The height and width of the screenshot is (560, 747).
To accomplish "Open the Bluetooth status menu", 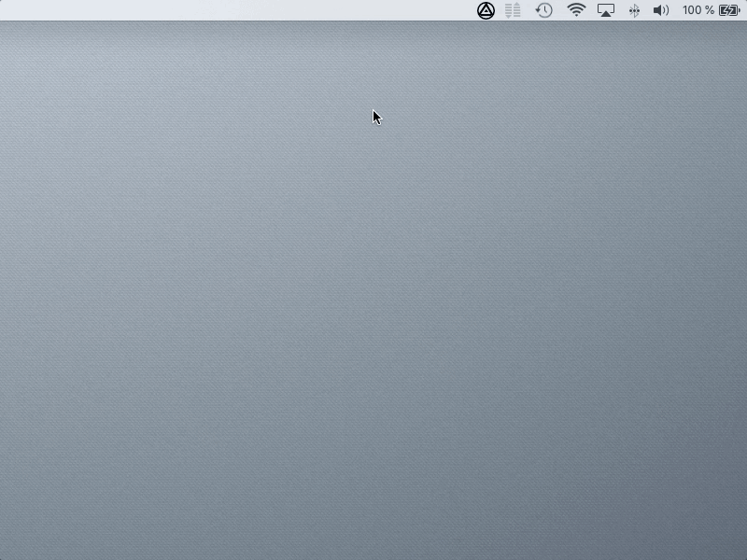I will tap(634, 10).
